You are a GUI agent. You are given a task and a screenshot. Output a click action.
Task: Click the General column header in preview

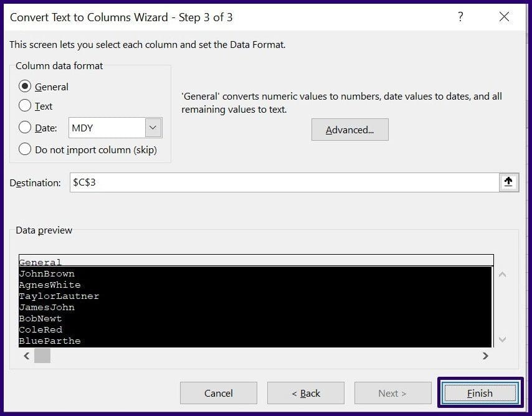[x=256, y=261]
